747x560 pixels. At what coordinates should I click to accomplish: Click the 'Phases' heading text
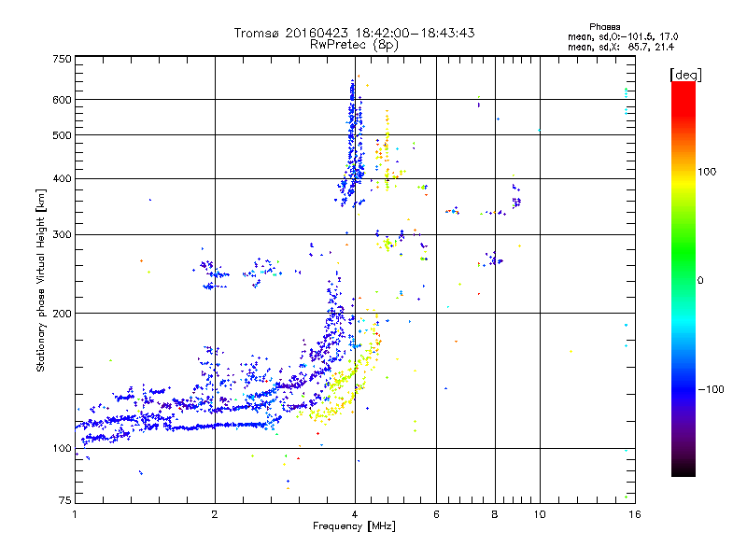(604, 27)
